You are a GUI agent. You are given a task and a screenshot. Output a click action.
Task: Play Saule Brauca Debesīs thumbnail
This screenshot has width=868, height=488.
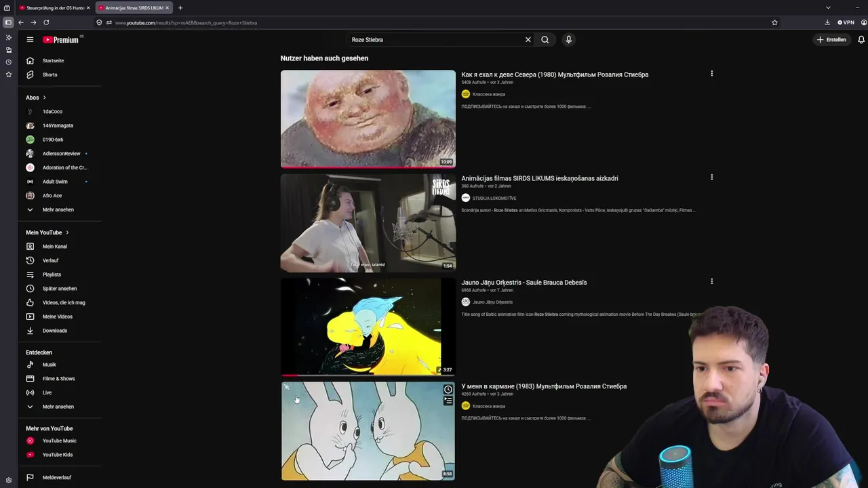pos(368,327)
